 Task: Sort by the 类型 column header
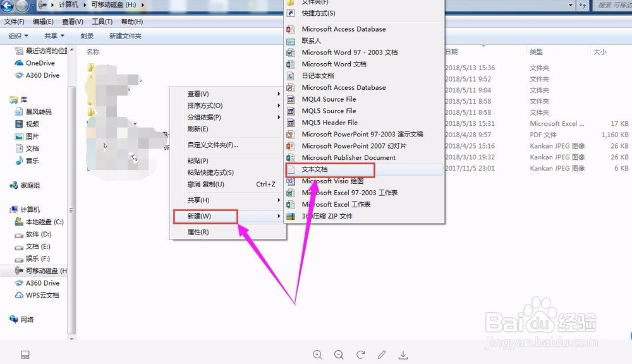click(536, 52)
